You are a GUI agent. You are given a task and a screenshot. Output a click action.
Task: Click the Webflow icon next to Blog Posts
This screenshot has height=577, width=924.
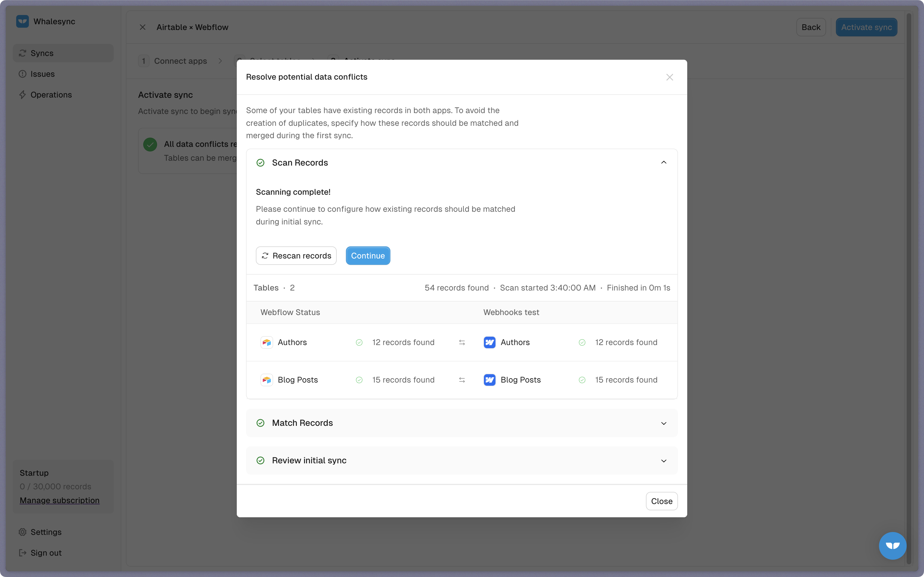[489, 380]
